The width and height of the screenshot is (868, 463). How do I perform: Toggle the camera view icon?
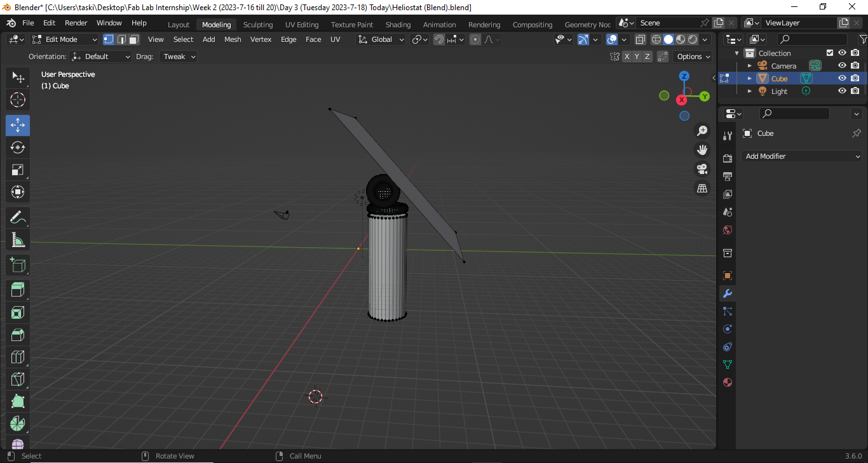pyautogui.click(x=702, y=169)
